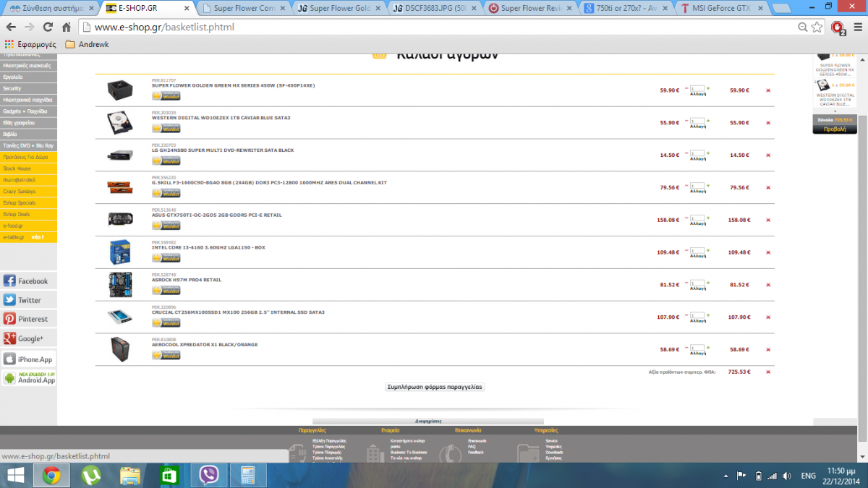Decrease quantity of Western Digital drive
868x488 pixels.
(x=686, y=121)
